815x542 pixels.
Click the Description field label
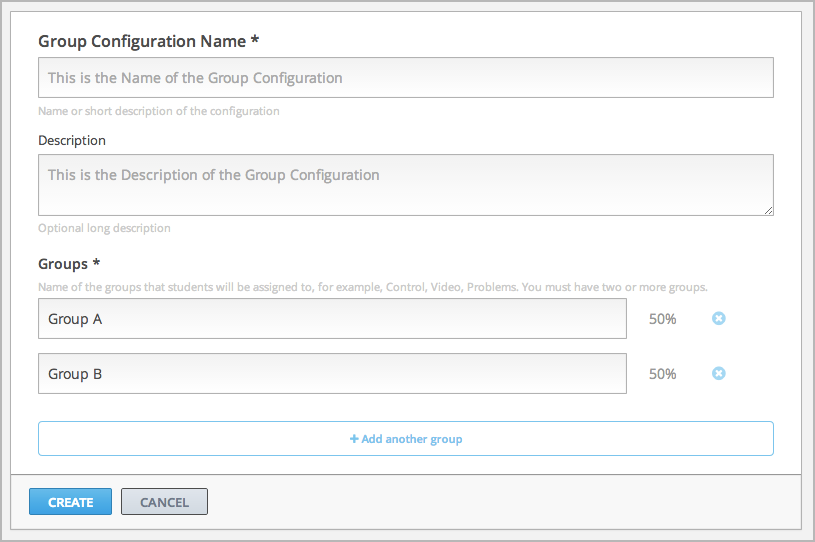[72, 141]
